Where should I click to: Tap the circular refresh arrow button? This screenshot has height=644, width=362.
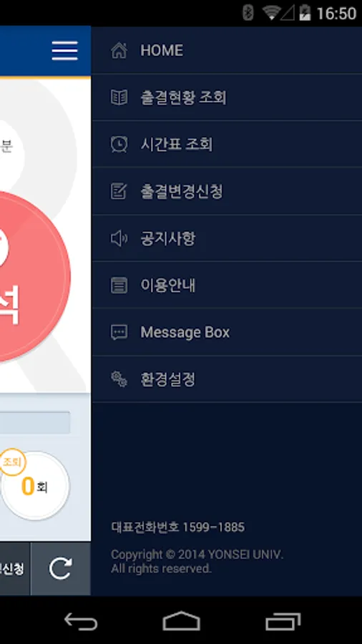coord(61,569)
